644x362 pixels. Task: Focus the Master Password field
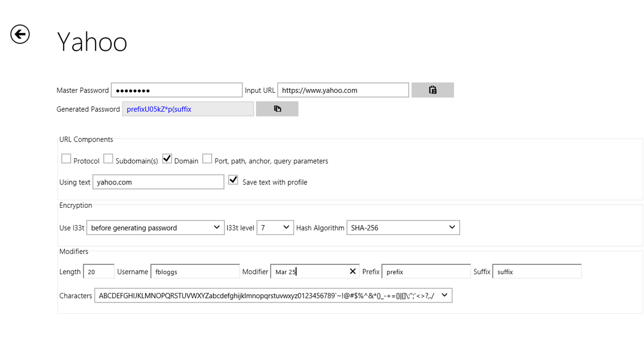tap(176, 90)
